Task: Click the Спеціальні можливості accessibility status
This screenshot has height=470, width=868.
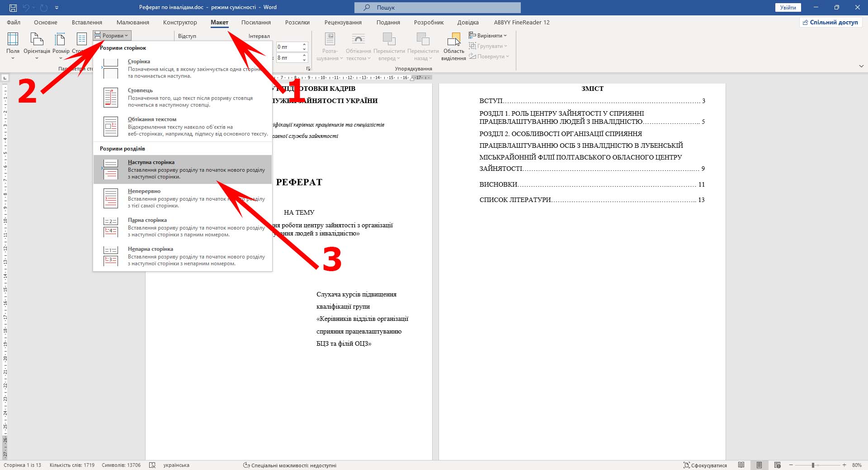Action: tap(290, 465)
